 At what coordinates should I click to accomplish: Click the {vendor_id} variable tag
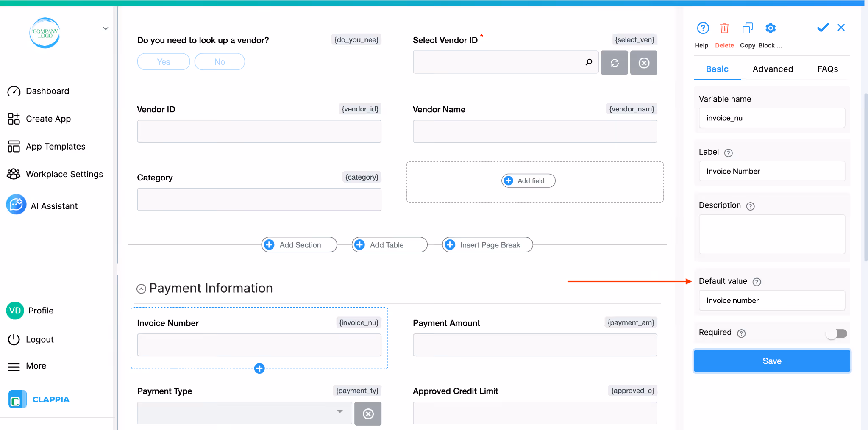click(x=360, y=109)
